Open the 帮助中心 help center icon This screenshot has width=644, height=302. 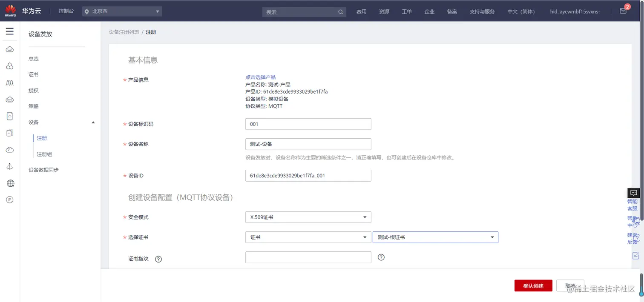(x=633, y=221)
